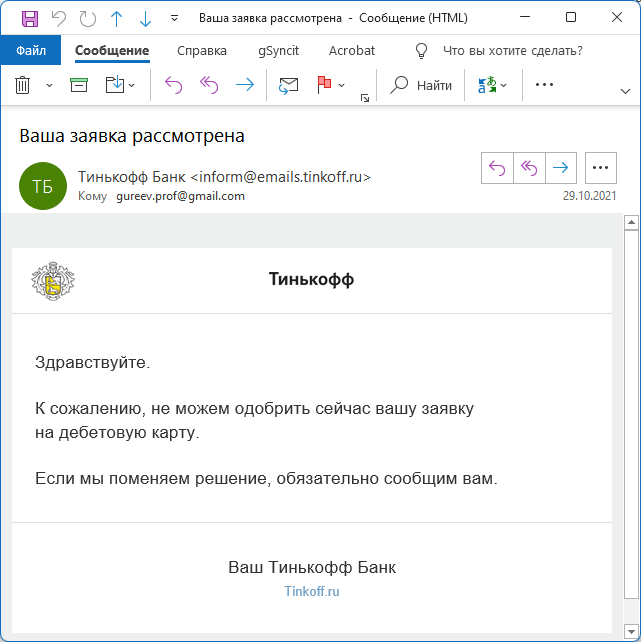Redo the last action
The width and height of the screenshot is (641, 642).
point(88,18)
